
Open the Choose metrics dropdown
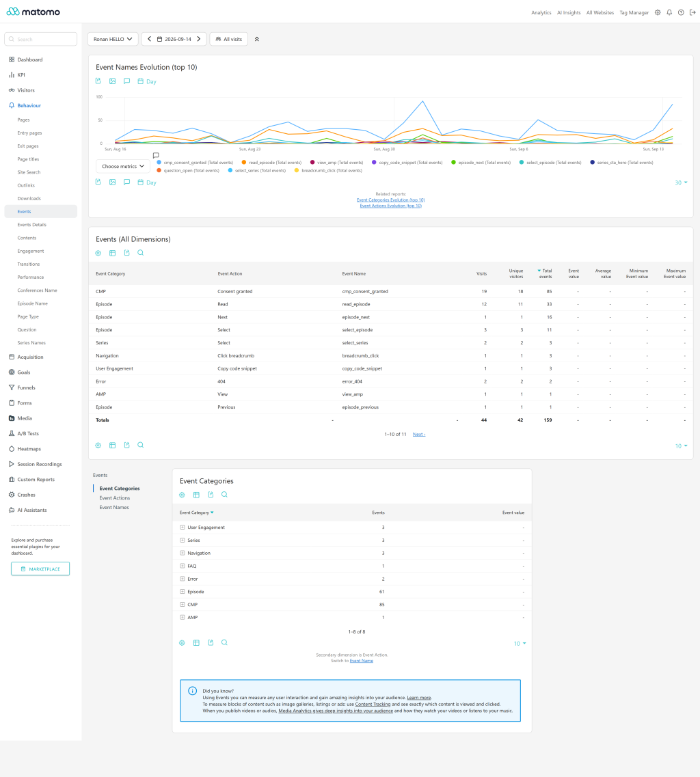(123, 167)
